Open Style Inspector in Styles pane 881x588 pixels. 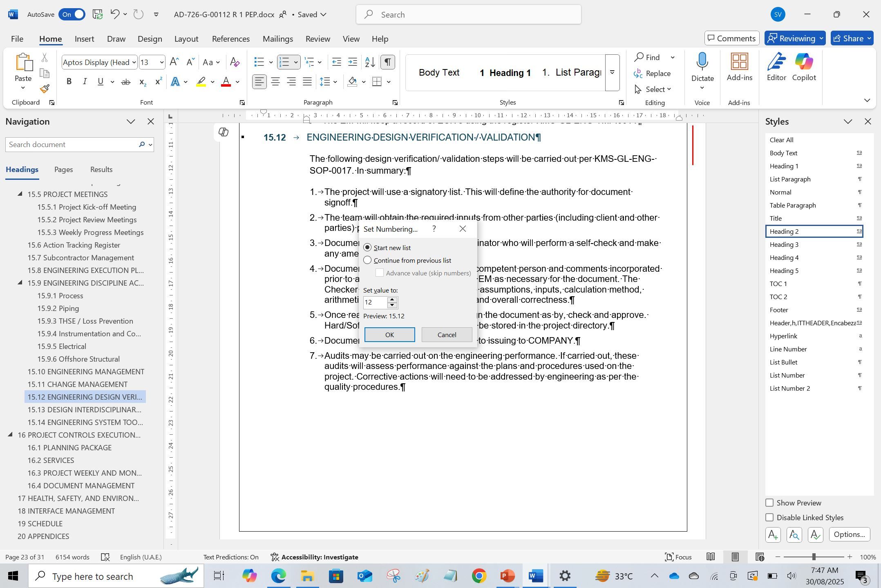(x=794, y=534)
